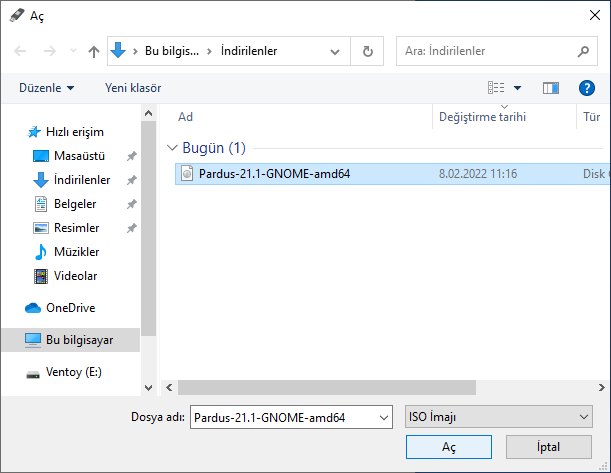Click the Up one level arrow
This screenshot has height=473, width=611.
94,51
